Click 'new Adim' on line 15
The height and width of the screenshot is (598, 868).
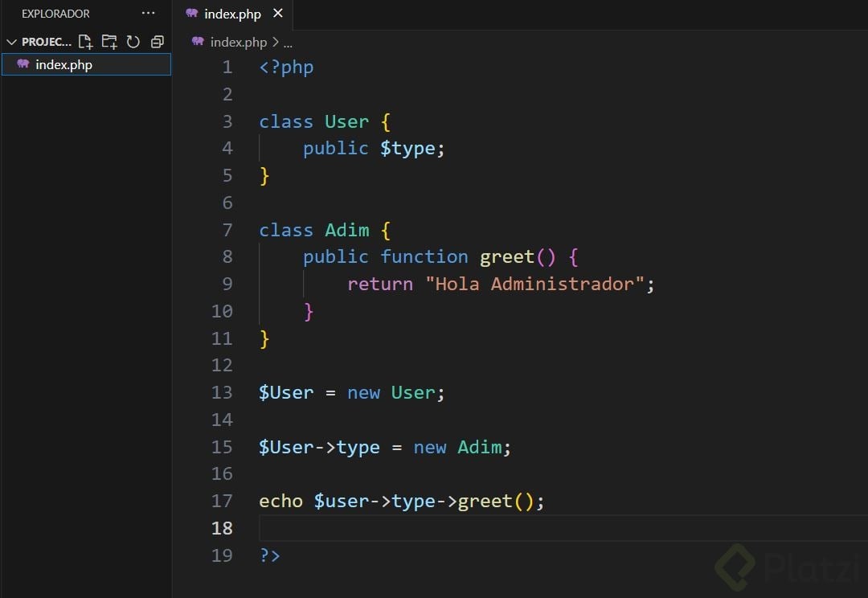pyautogui.click(x=457, y=447)
